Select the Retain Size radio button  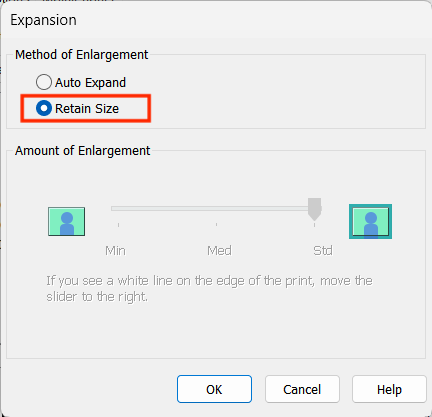(x=44, y=108)
